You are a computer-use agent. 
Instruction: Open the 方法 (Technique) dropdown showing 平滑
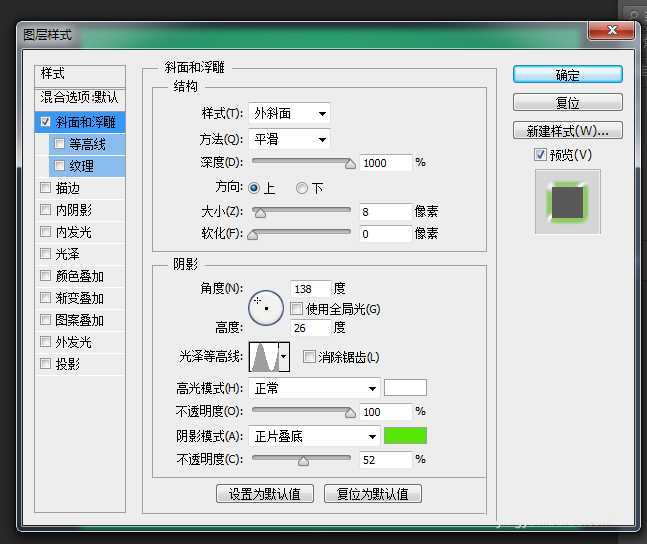290,139
